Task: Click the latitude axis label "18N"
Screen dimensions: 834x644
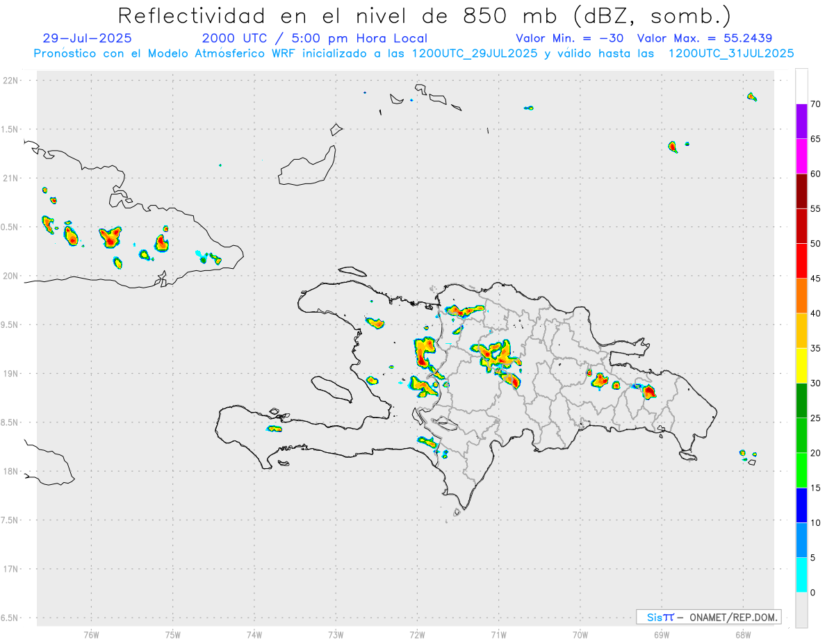Action: [11, 471]
